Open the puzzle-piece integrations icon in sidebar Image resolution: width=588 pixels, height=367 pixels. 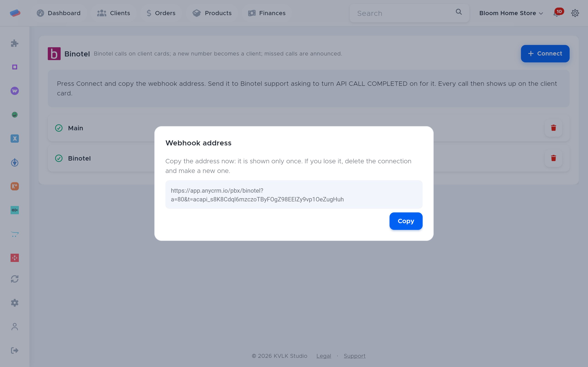click(14, 43)
